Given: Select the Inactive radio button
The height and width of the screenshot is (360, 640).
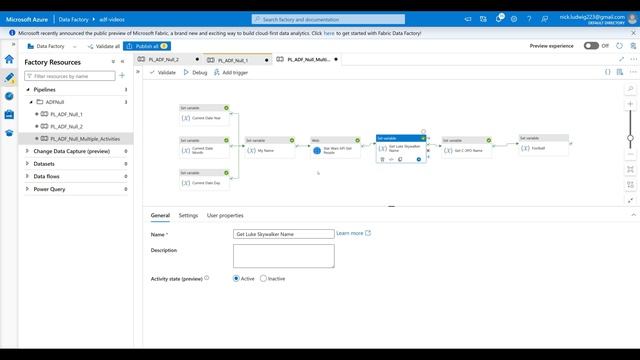Looking at the screenshot, I should [x=263, y=278].
